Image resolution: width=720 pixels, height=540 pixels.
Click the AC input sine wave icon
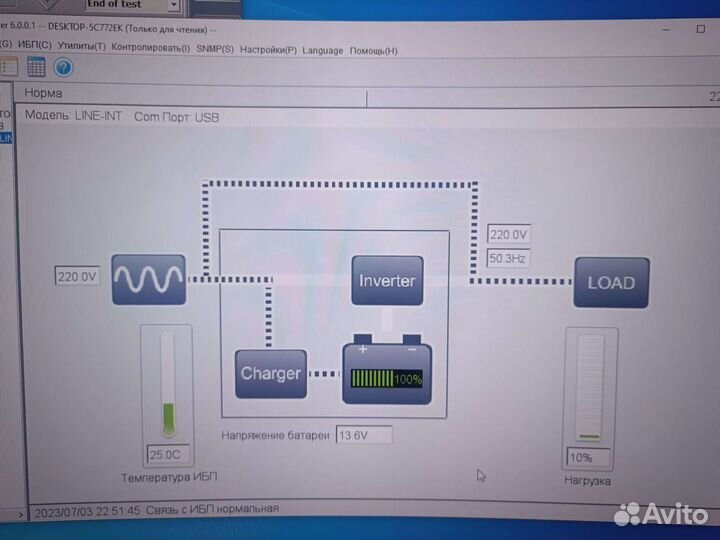148,279
